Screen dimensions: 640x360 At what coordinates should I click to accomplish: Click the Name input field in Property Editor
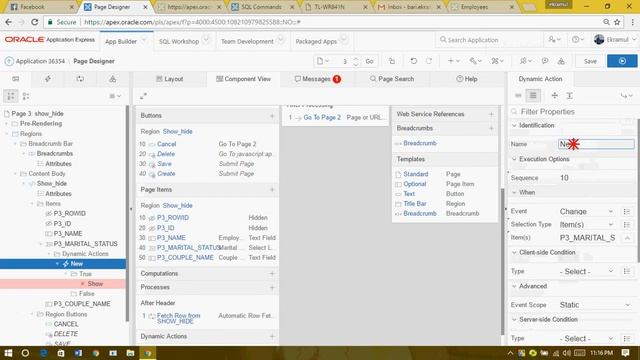[596, 144]
